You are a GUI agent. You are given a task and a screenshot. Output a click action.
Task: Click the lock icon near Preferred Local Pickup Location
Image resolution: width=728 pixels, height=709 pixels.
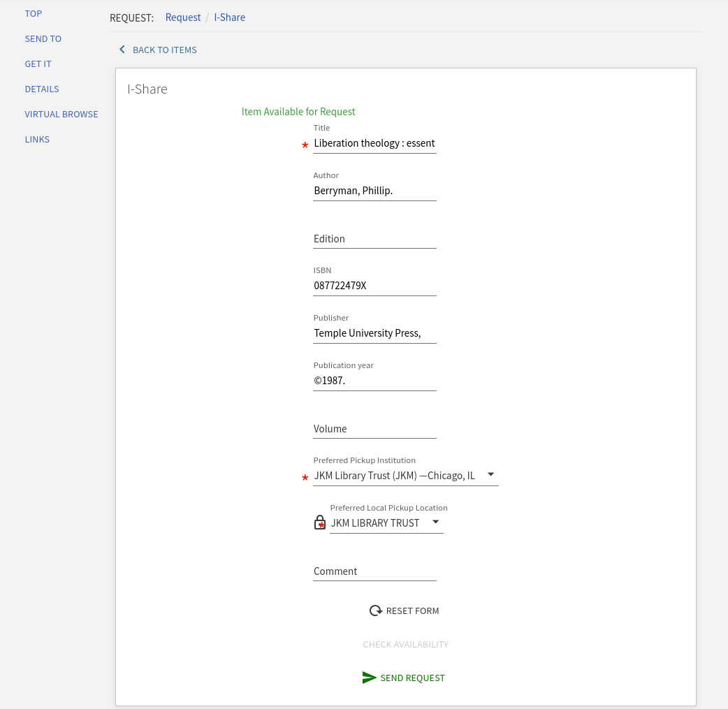click(319, 522)
